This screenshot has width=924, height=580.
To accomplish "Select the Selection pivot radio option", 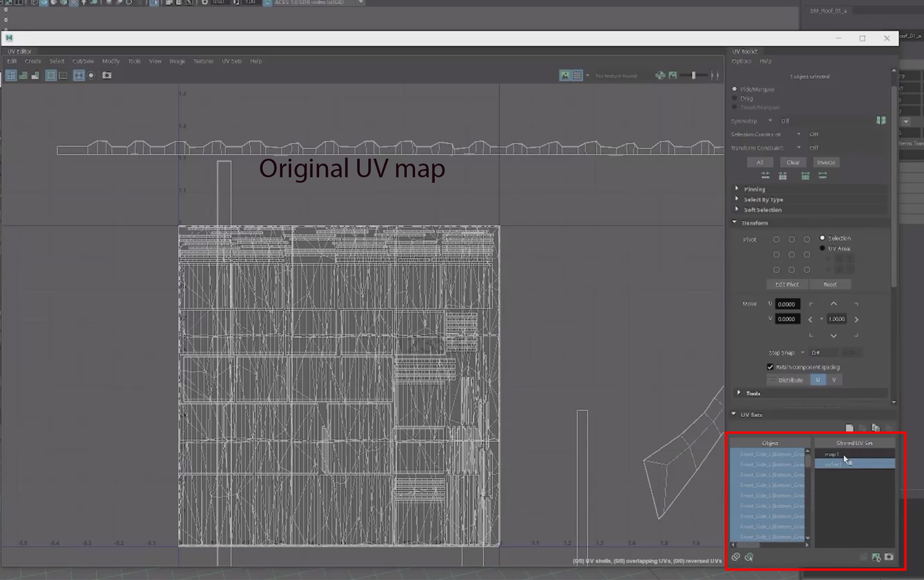I will pyautogui.click(x=822, y=238).
